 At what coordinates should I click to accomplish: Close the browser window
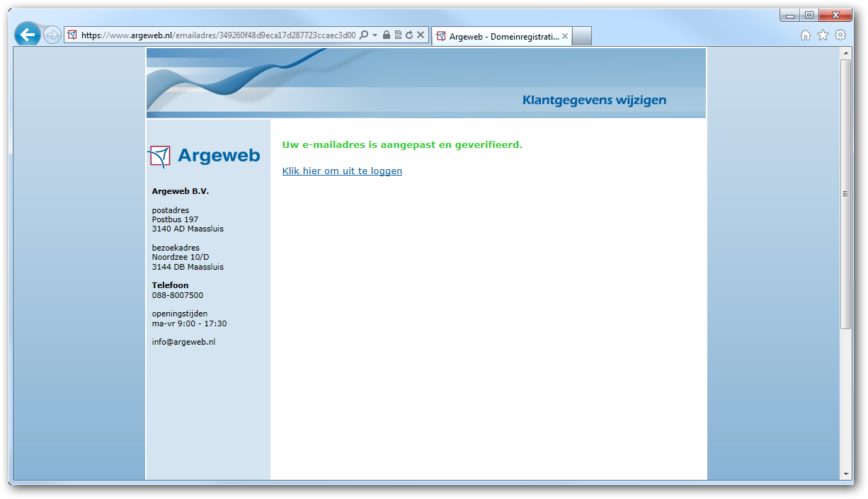(835, 15)
